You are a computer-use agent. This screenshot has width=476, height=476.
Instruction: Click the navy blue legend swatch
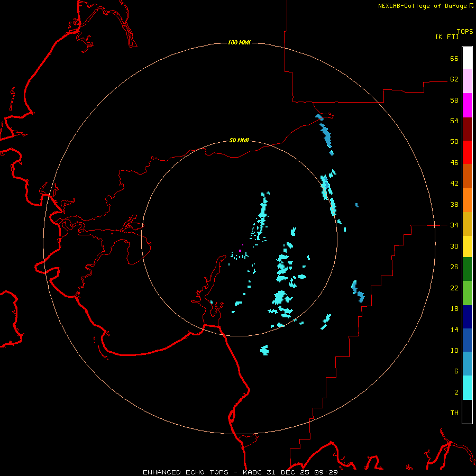click(x=467, y=317)
